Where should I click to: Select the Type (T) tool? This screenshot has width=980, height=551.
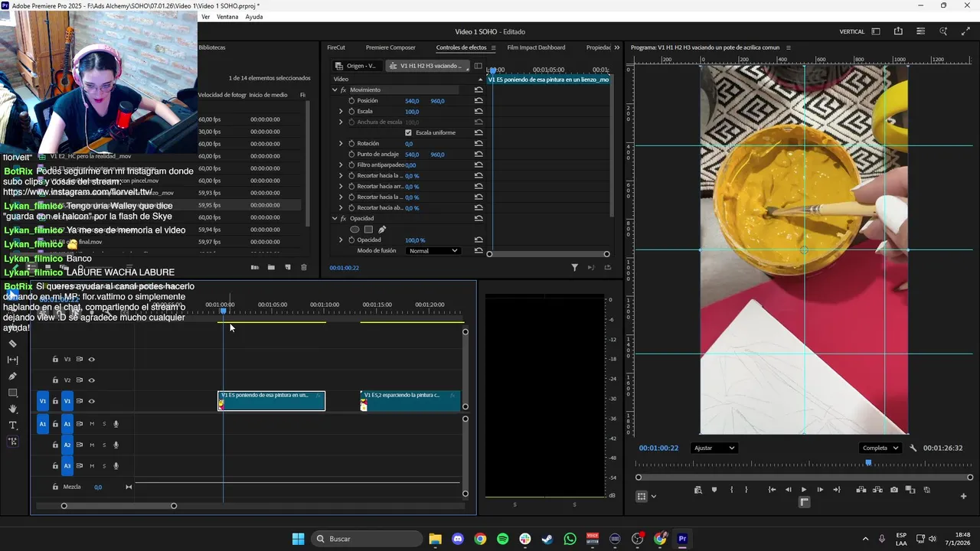point(12,425)
